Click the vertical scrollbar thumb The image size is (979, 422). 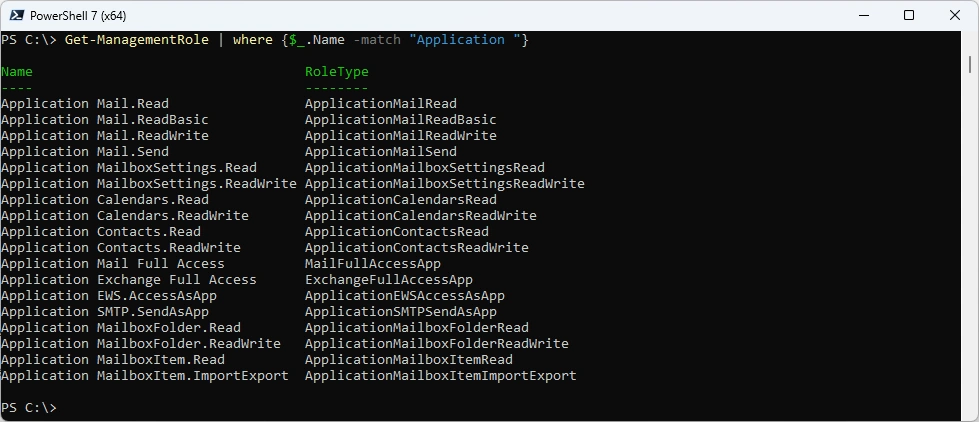[x=971, y=65]
